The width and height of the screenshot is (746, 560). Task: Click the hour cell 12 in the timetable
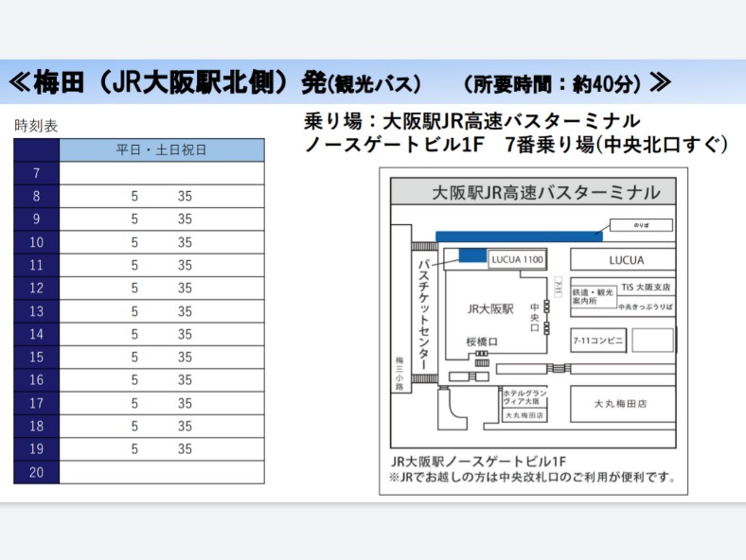click(x=37, y=289)
